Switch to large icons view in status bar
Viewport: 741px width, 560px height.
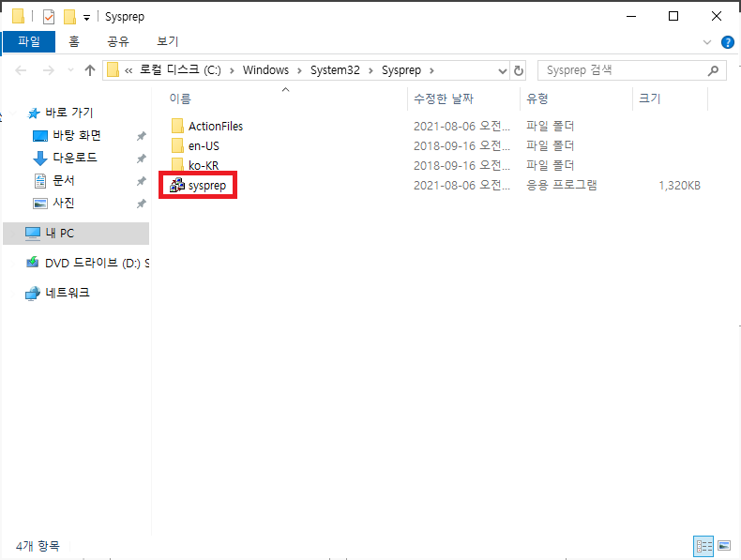pyautogui.click(x=724, y=546)
